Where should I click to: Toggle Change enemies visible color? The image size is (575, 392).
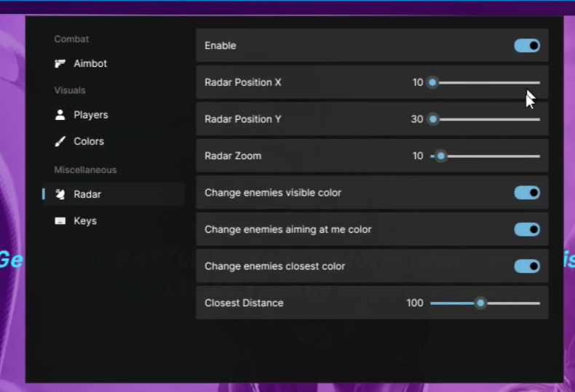(527, 193)
